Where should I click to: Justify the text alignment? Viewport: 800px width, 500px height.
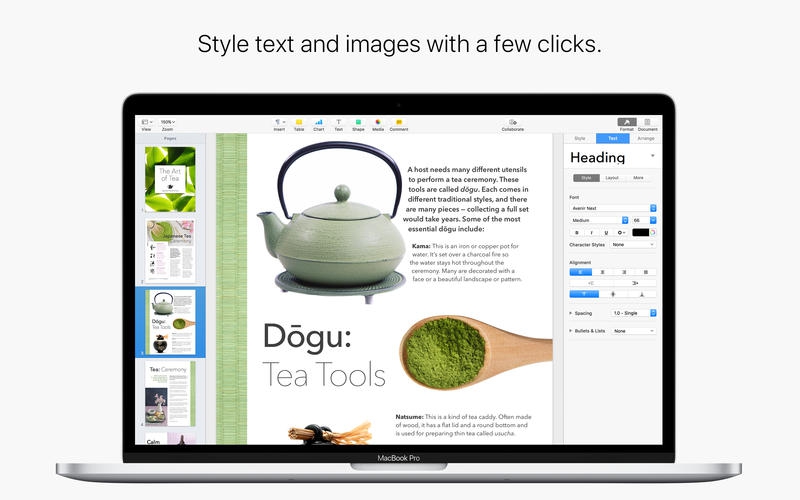pyautogui.click(x=645, y=272)
